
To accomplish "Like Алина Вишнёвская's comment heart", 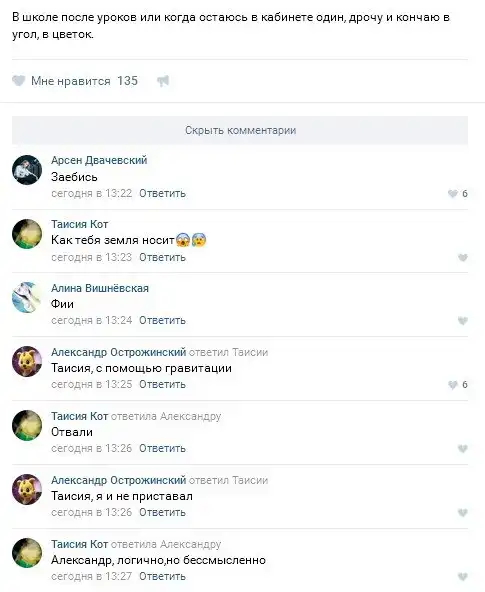I will (x=463, y=321).
